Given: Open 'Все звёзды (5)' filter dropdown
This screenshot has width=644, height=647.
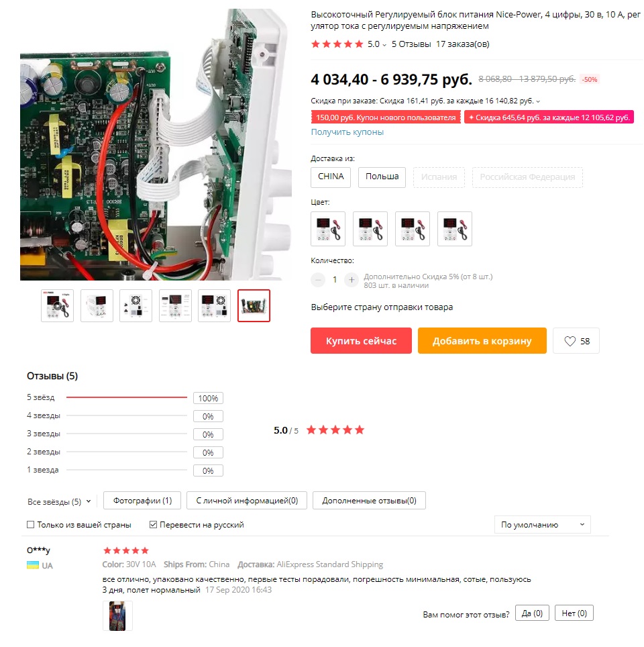Looking at the screenshot, I should coord(59,501).
